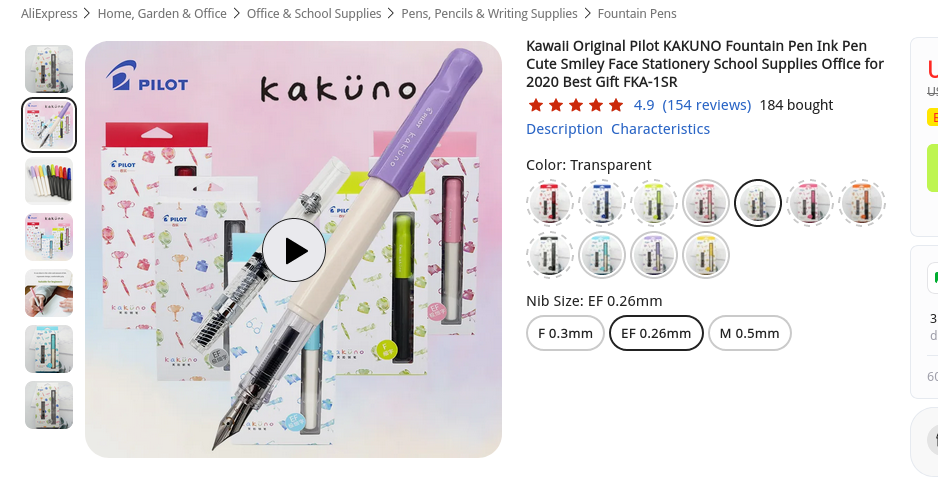938x478 pixels.
Task: Choose the orange pen color swatch
Action: coord(862,203)
